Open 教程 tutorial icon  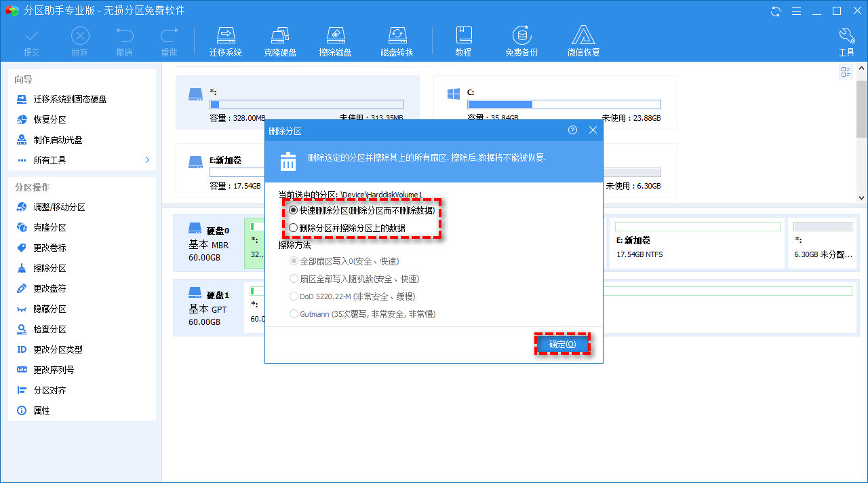[x=464, y=42]
